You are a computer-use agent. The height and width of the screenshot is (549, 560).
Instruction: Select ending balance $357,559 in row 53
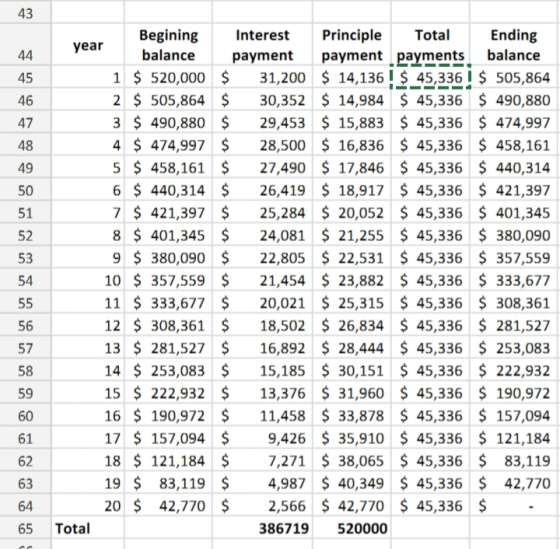(514, 258)
